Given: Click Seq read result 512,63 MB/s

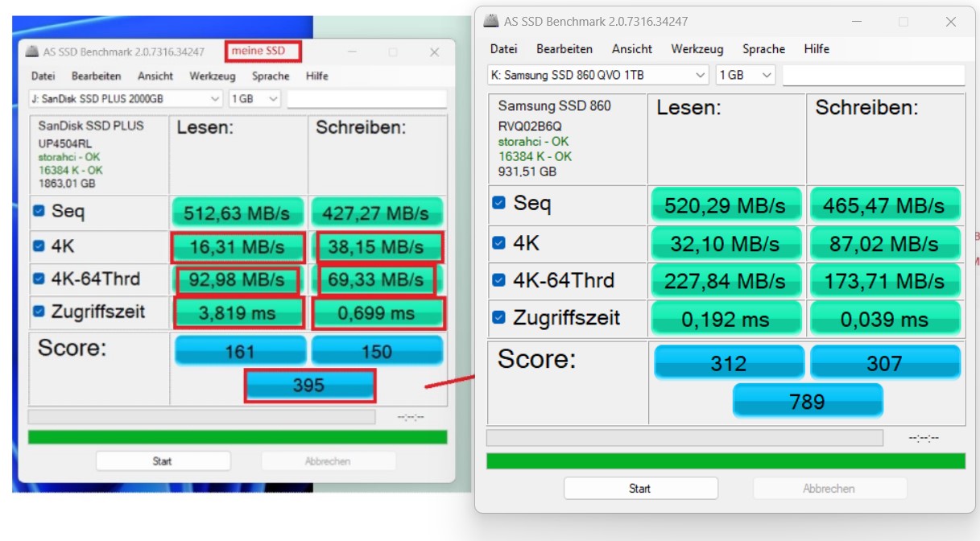Looking at the screenshot, I should [238, 213].
